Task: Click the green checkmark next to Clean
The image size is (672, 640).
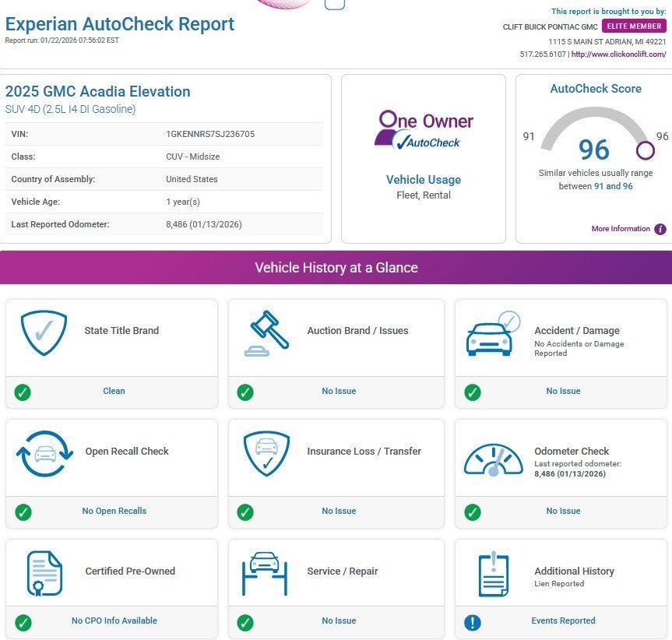Action: [23, 392]
